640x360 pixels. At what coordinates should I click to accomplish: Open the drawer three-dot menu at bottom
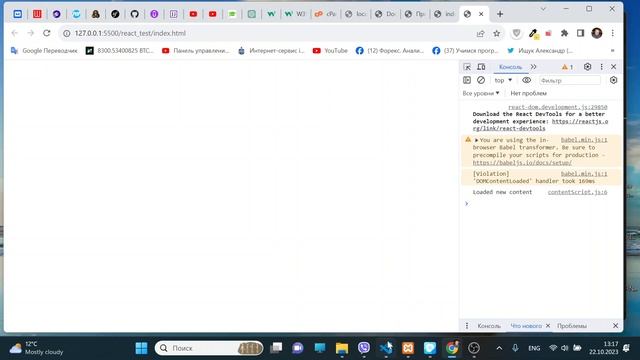click(x=467, y=326)
